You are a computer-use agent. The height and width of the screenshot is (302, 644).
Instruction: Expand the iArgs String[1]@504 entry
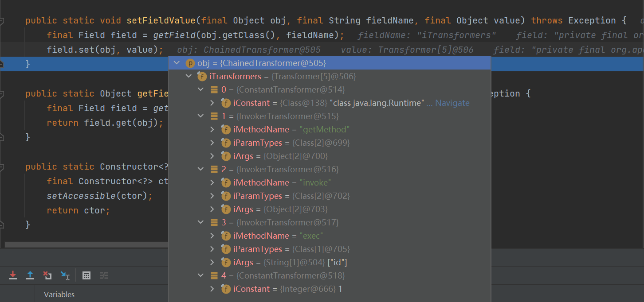tap(212, 263)
